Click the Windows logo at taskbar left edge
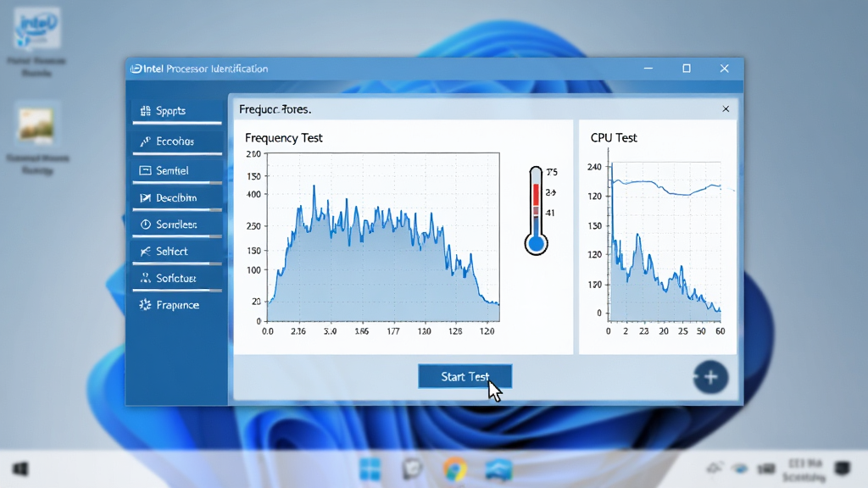 (20, 469)
